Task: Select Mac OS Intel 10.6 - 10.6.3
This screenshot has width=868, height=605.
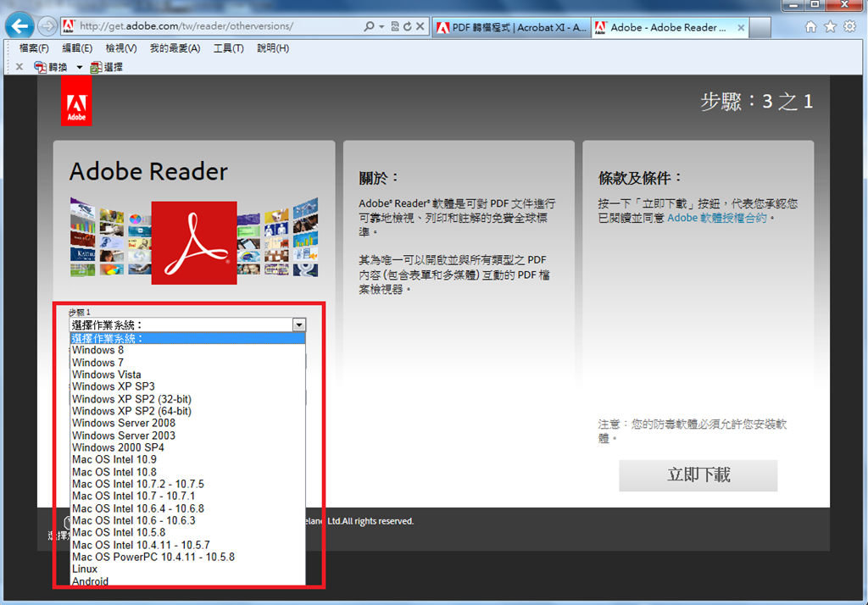Action: 187,520
